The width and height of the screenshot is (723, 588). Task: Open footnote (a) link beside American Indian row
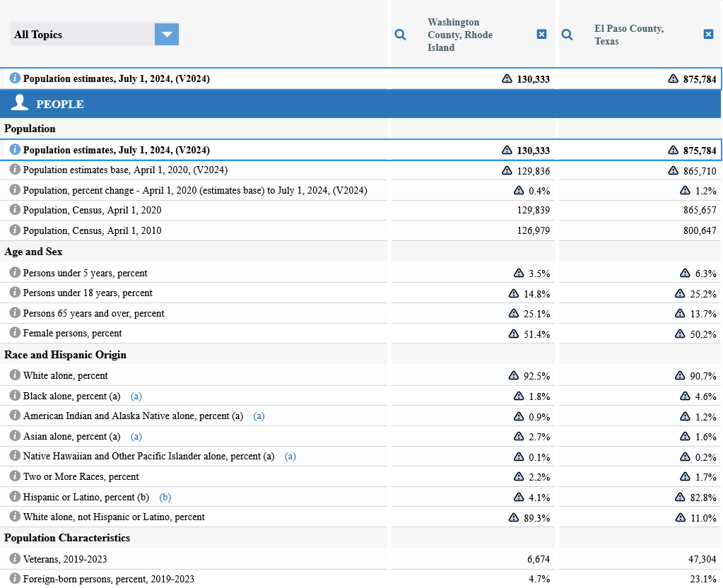[259, 416]
